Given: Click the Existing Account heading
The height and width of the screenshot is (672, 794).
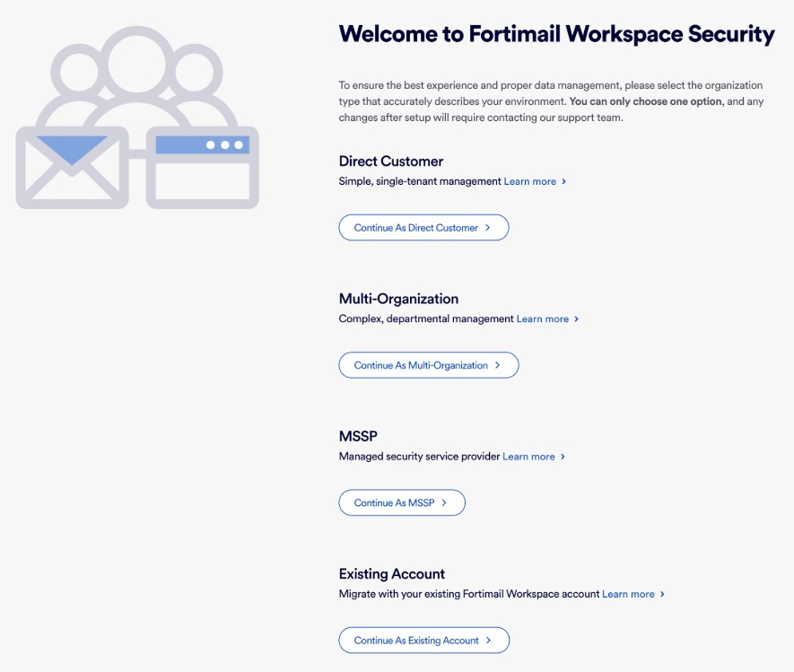Looking at the screenshot, I should click(391, 574).
